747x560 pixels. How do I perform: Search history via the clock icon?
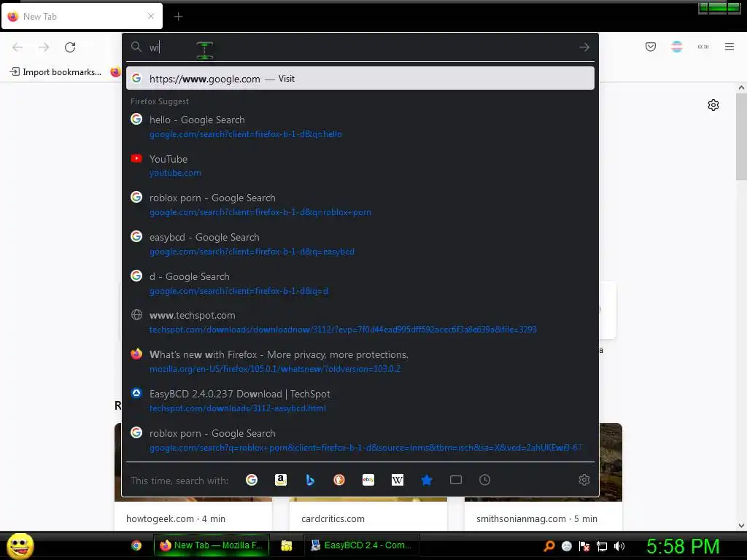(485, 480)
